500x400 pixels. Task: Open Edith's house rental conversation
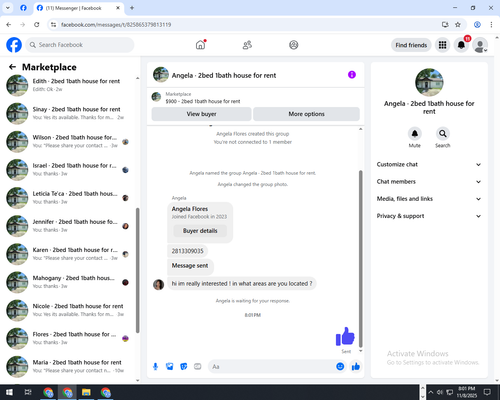tap(69, 85)
